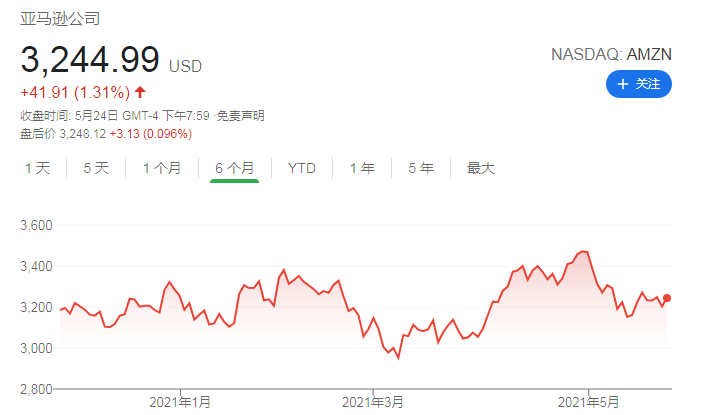
Task: Switch to the YTD chart tab
Action: click(x=302, y=168)
